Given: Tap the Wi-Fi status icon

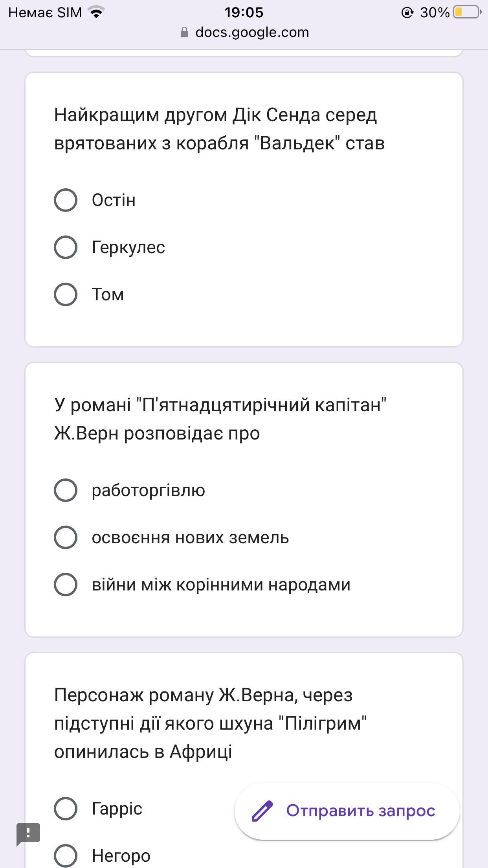Looking at the screenshot, I should pos(96,13).
